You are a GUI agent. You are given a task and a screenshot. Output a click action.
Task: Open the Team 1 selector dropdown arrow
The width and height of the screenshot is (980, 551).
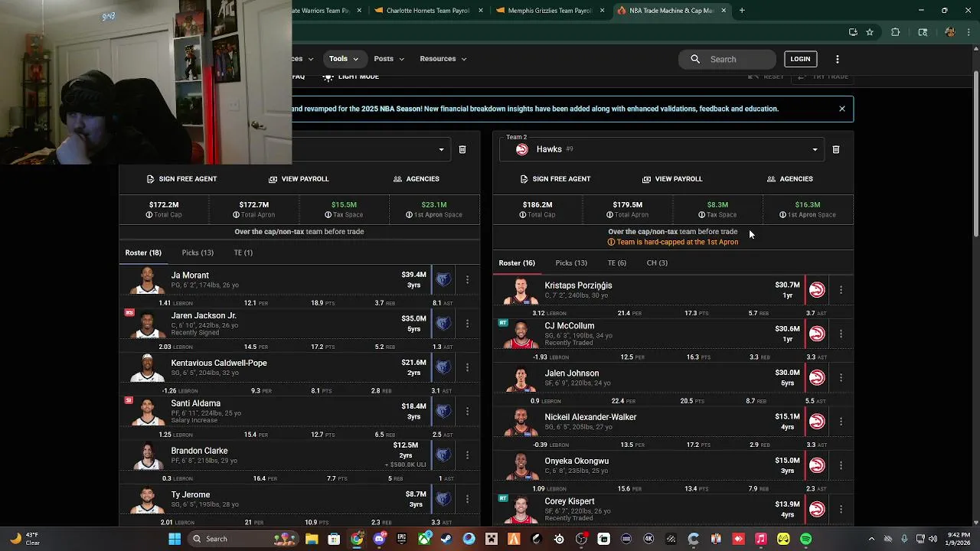(441, 150)
